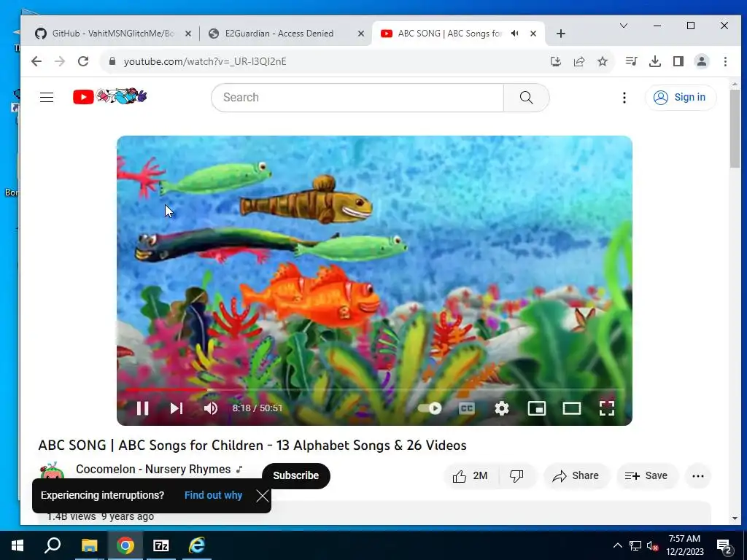Select the ABC SONG YouTube tab
This screenshot has width=747, height=560.
[x=449, y=34]
